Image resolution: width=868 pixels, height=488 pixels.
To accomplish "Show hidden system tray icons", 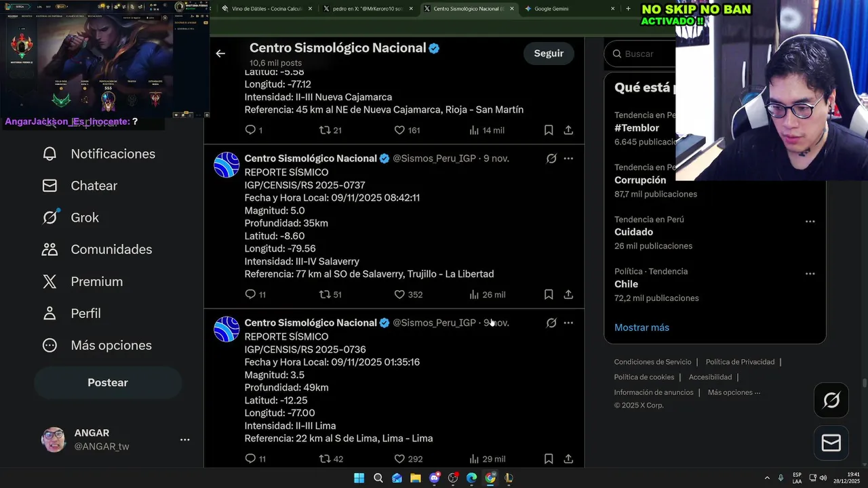I will (767, 478).
